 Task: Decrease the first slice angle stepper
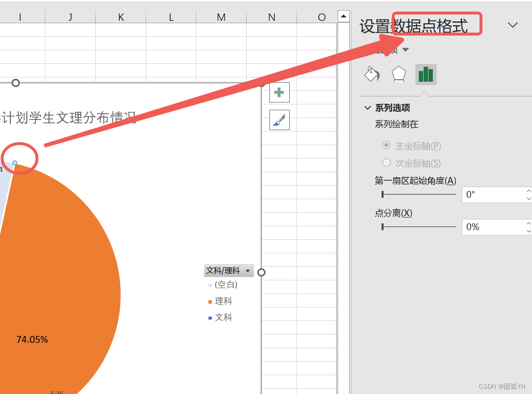click(529, 199)
